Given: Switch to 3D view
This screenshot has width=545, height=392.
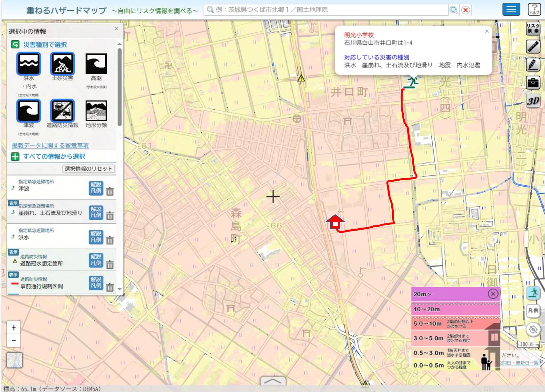Looking at the screenshot, I should click(533, 101).
